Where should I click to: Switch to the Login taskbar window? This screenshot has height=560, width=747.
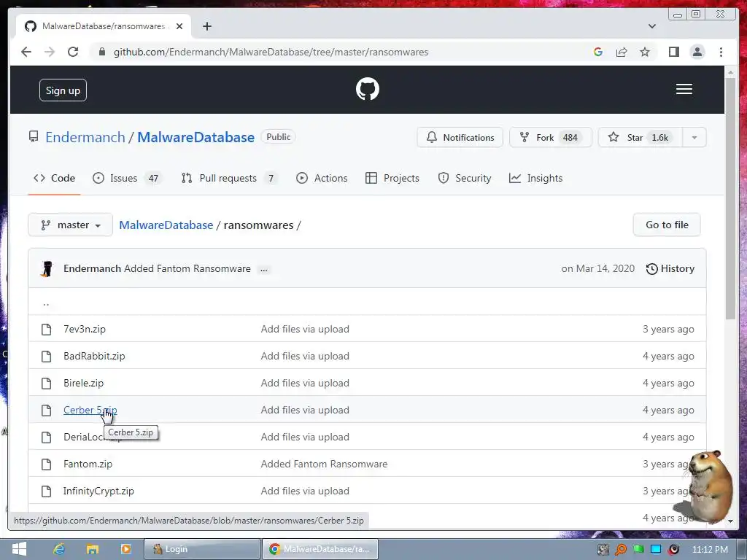[x=202, y=549]
